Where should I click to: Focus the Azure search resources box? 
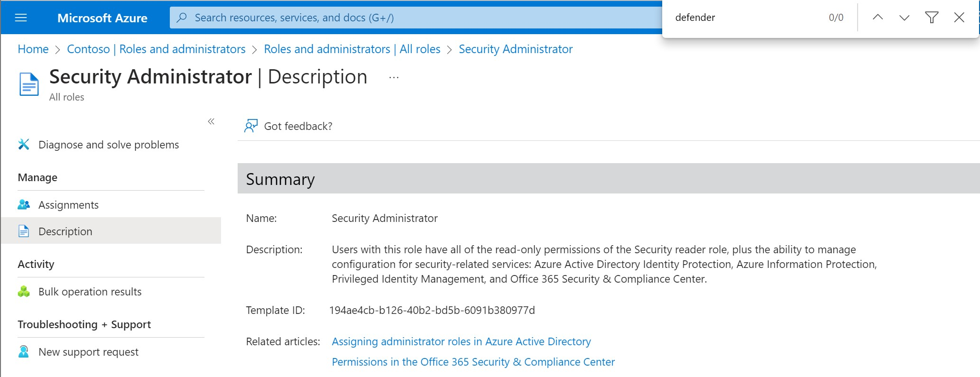click(x=416, y=18)
